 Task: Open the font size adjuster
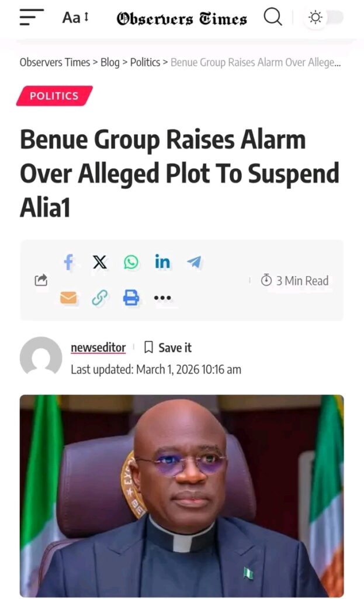tap(75, 18)
